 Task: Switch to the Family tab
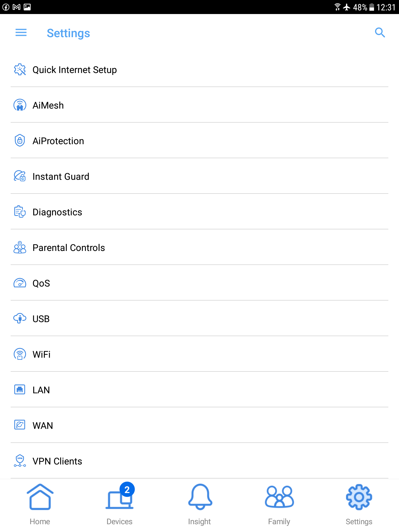(x=279, y=504)
